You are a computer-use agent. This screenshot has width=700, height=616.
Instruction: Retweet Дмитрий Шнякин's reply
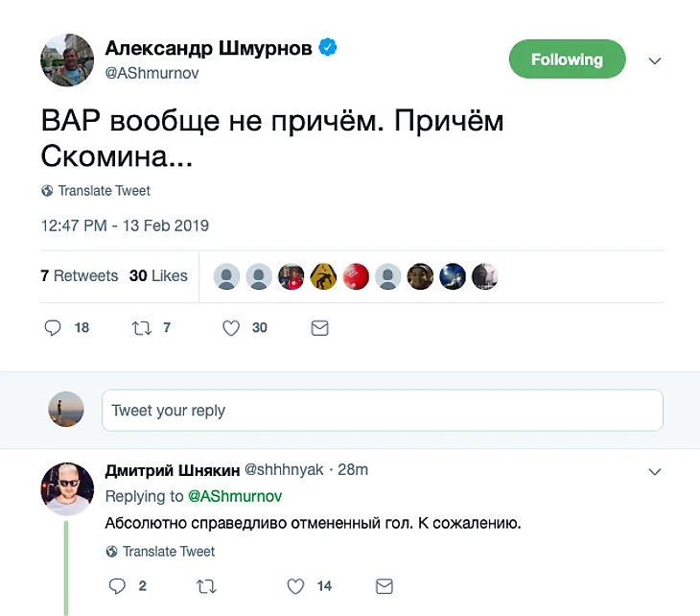pyautogui.click(x=206, y=585)
